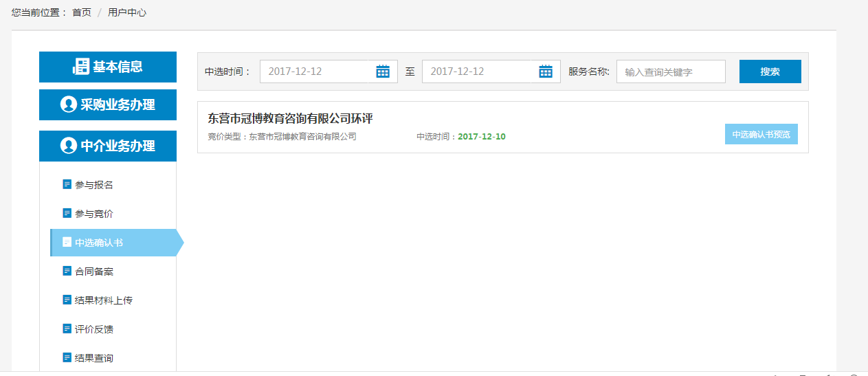The image size is (868, 376).
Task: Open the 合同备案 menu item
Action: (x=94, y=272)
